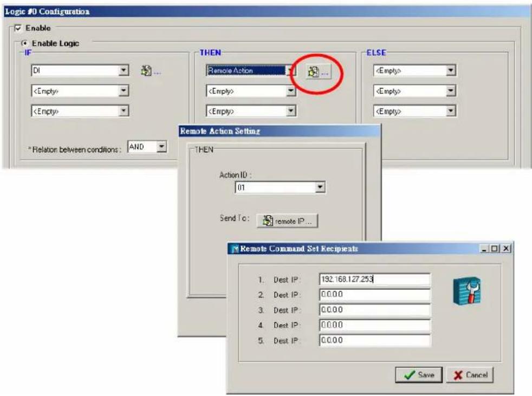
Task: Click Dest IP field 1 with 192.168.127.253
Action: (x=375, y=280)
